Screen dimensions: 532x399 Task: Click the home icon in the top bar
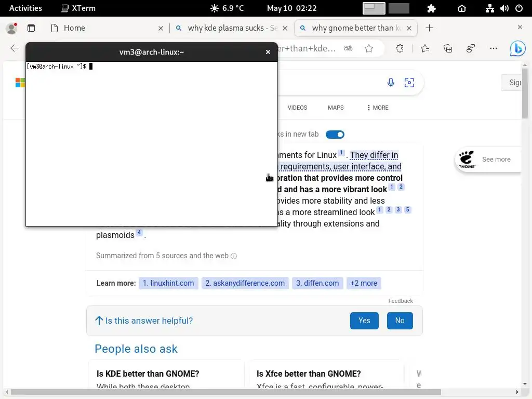[462, 8]
